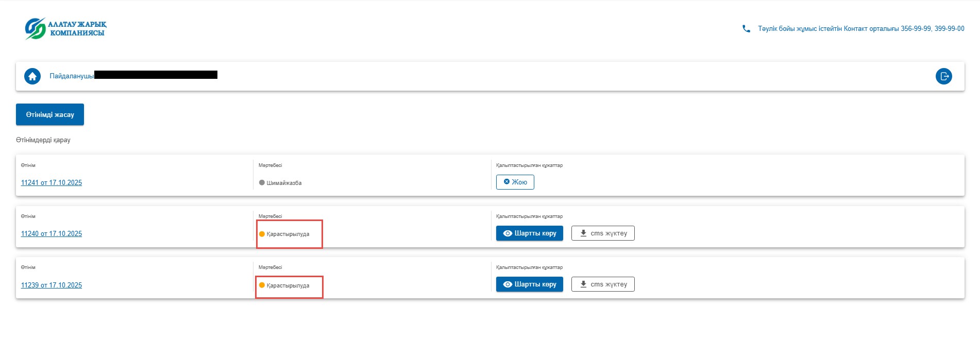Image resolution: width=980 pixels, height=338 pixels.
Task: Click the gray Шимайжазба status dot
Action: point(262,183)
